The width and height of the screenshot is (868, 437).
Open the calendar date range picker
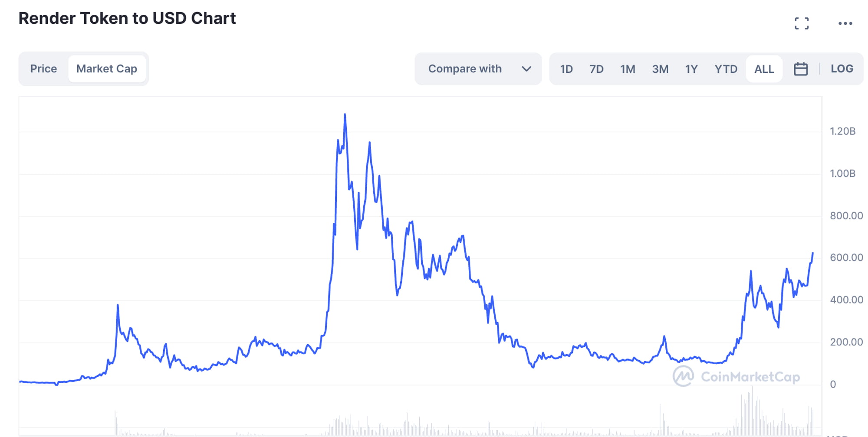[x=801, y=69]
